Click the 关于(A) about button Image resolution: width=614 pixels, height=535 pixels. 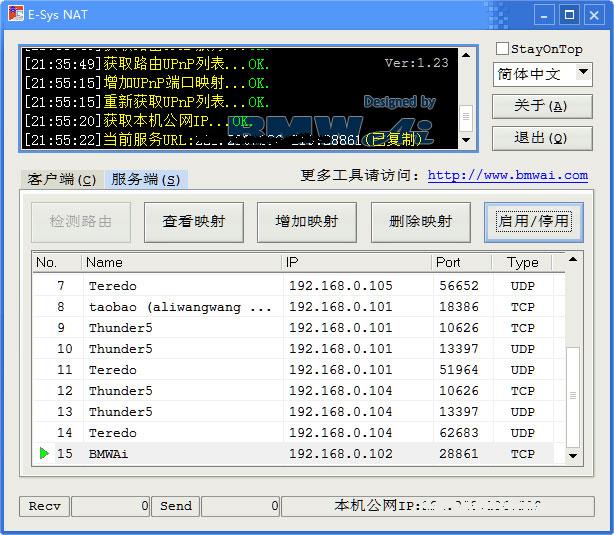point(542,106)
